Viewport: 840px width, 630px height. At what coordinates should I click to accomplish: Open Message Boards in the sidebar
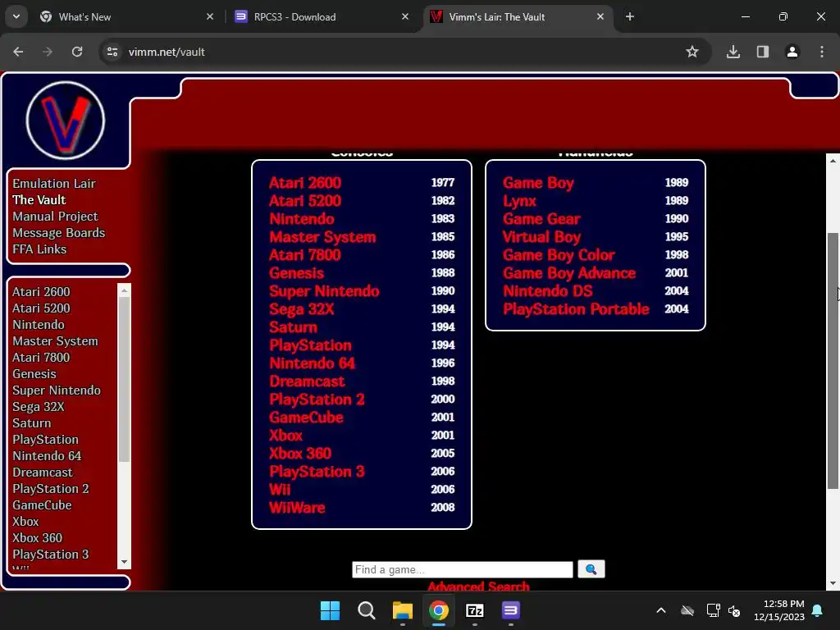59,233
